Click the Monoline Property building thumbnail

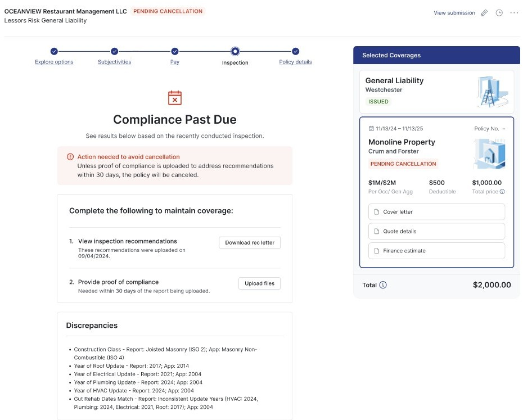[x=489, y=153]
